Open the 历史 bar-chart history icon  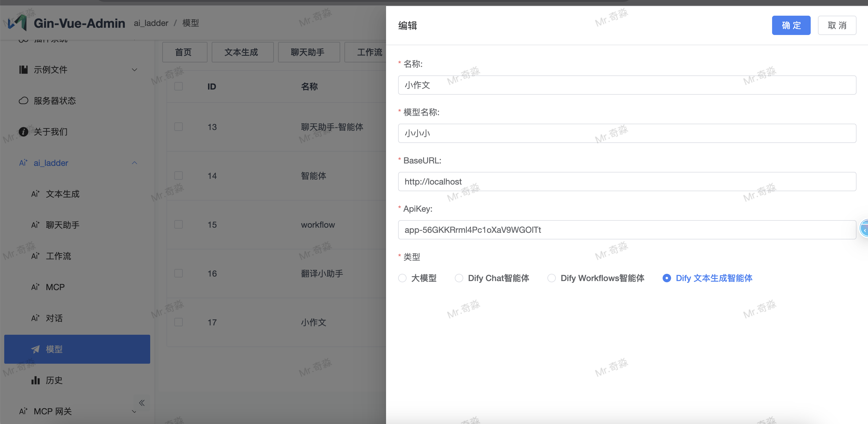36,380
